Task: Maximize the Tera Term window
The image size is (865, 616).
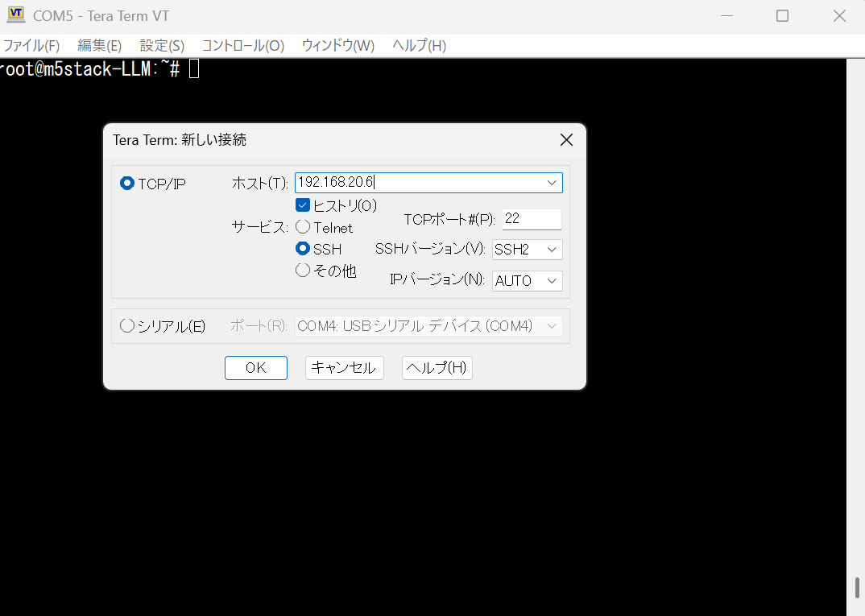Action: (782, 16)
